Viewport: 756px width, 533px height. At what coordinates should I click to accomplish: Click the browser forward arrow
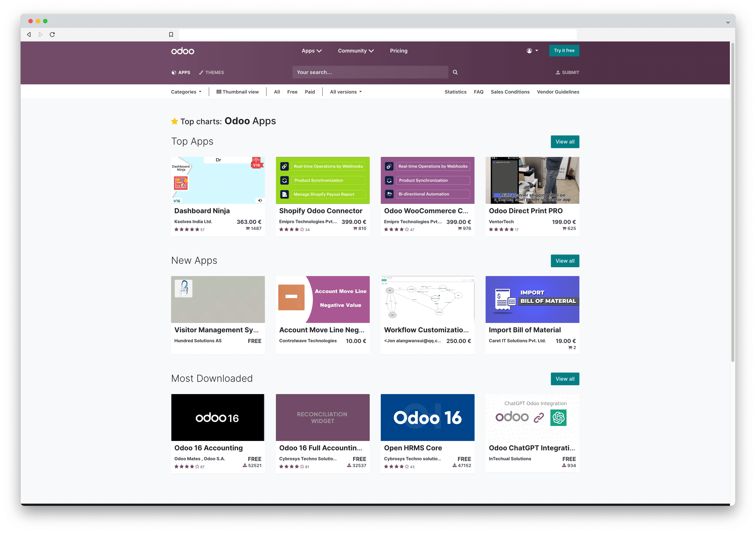(41, 35)
